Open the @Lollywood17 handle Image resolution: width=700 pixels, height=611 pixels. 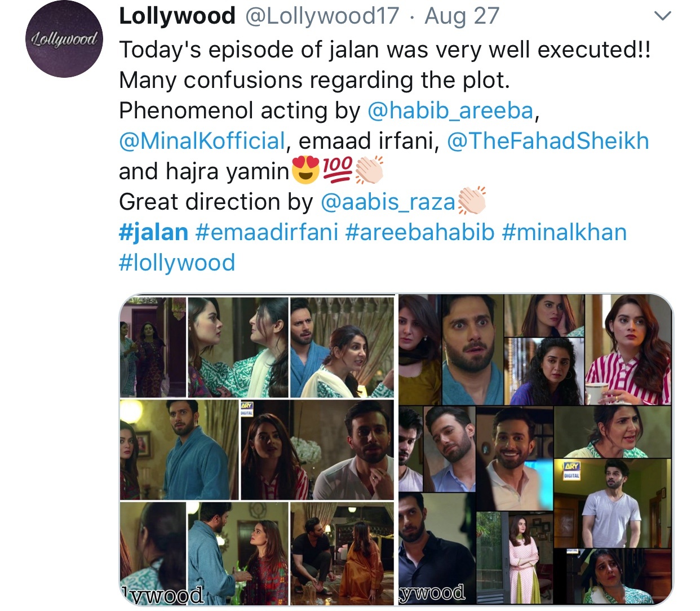click(322, 16)
